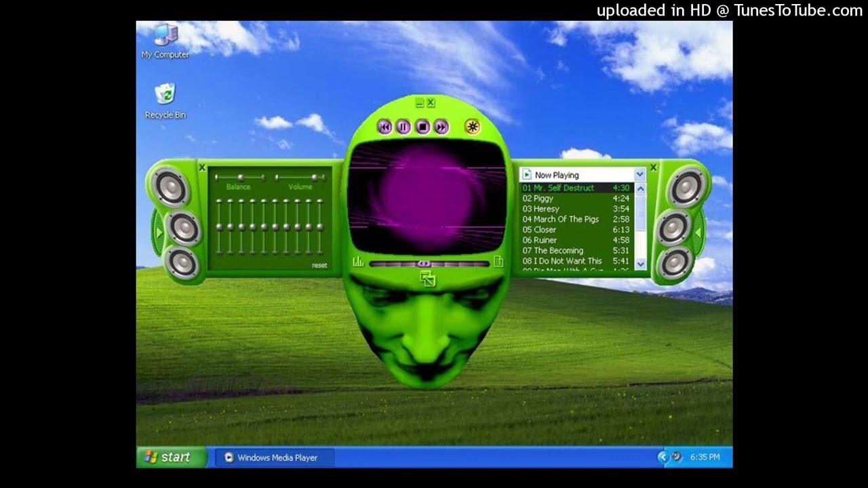Select track 02 Piggy
This screenshot has height=488, width=868.
click(x=576, y=199)
